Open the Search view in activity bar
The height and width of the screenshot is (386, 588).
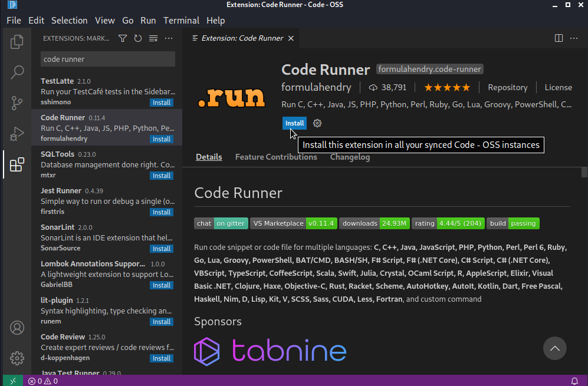point(17,72)
